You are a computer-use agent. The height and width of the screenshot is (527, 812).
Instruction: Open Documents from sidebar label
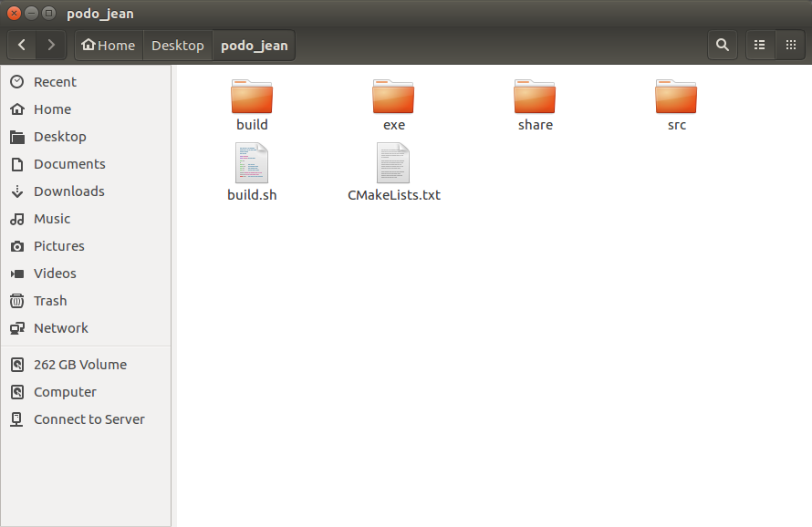click(x=69, y=164)
